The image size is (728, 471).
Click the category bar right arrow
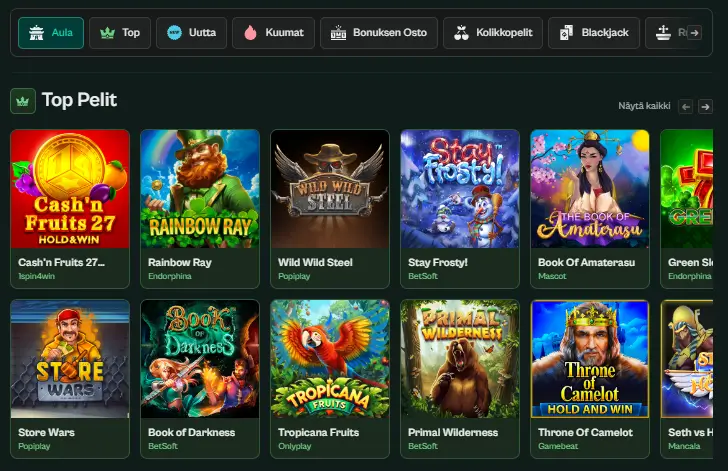[694, 33]
